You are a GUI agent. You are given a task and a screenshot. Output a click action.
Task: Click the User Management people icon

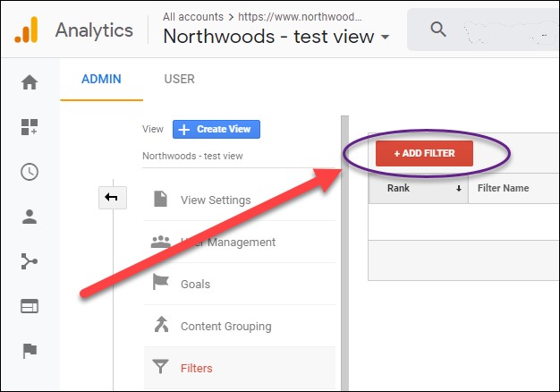point(161,242)
